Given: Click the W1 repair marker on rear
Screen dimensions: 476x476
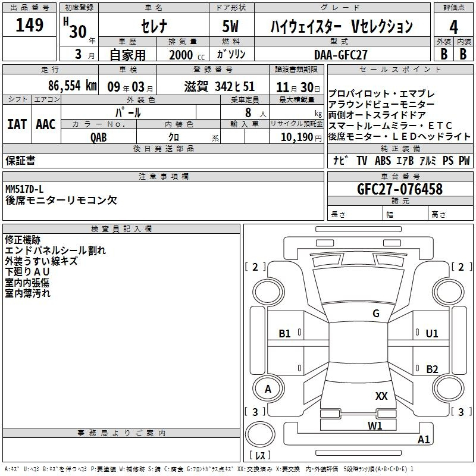Looking at the screenshot, I should (x=375, y=425).
